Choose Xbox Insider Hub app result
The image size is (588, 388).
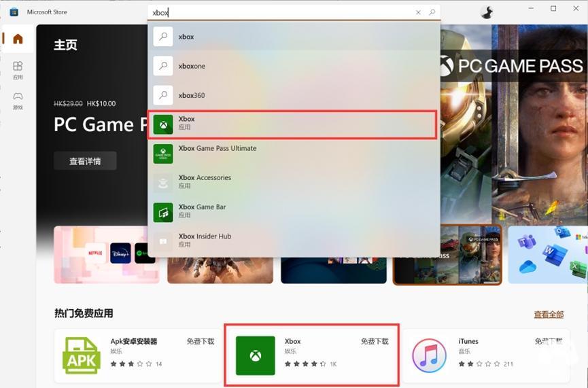point(294,241)
